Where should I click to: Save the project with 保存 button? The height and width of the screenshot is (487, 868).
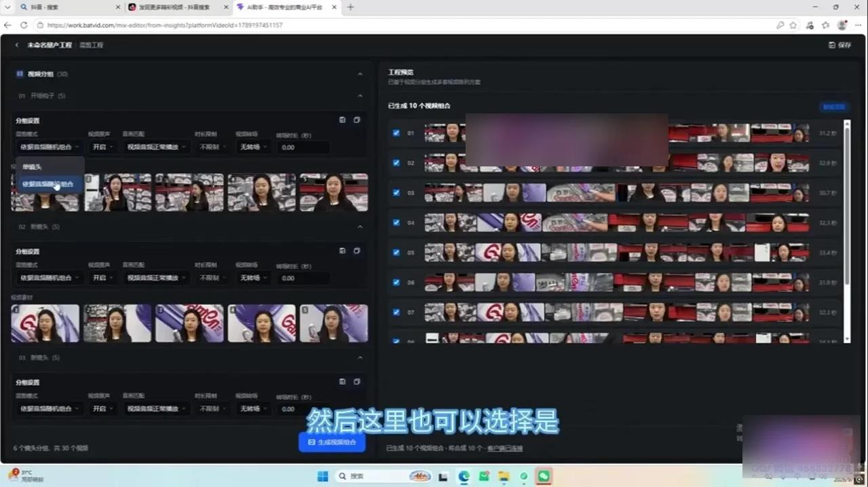click(x=840, y=45)
